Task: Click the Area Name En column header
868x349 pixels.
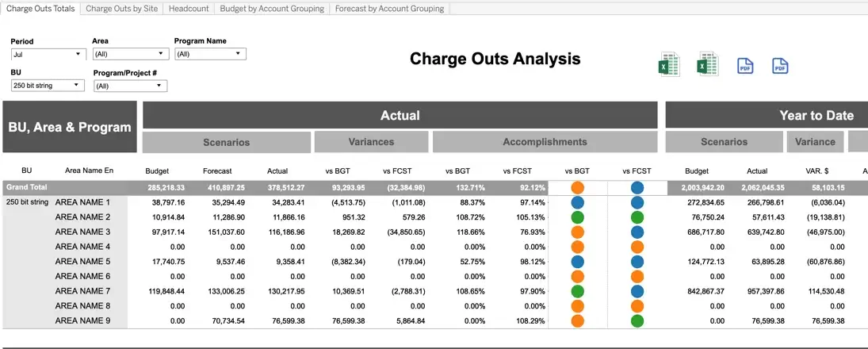Action: coord(89,171)
